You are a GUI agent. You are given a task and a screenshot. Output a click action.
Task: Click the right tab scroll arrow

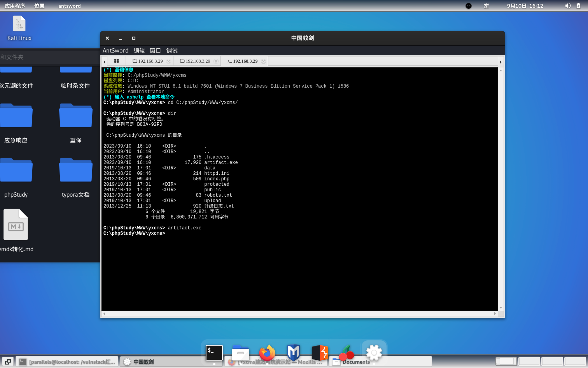point(501,62)
